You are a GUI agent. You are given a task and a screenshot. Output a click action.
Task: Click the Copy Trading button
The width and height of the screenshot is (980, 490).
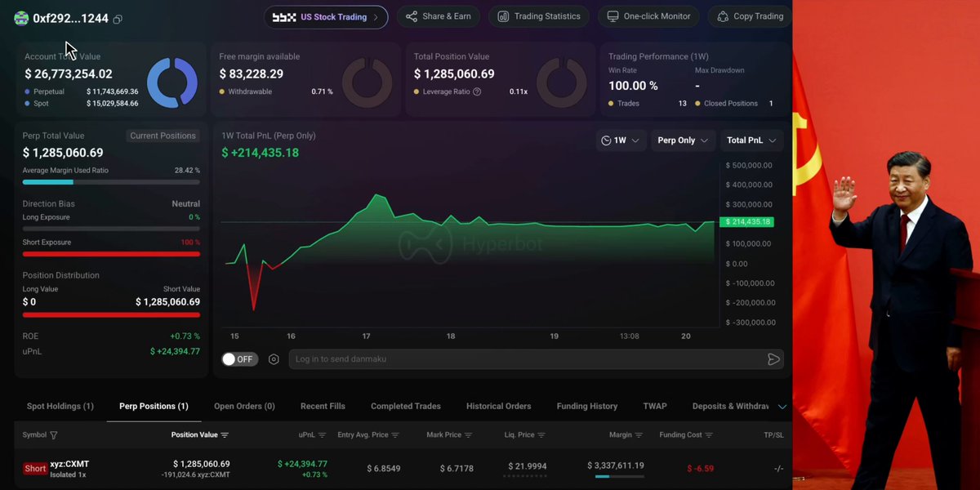tap(750, 16)
